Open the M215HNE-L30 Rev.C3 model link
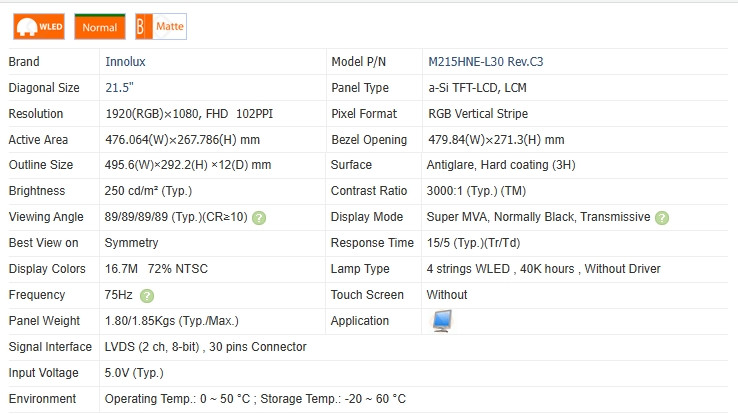Viewport: 738px width, 414px height. (x=485, y=62)
